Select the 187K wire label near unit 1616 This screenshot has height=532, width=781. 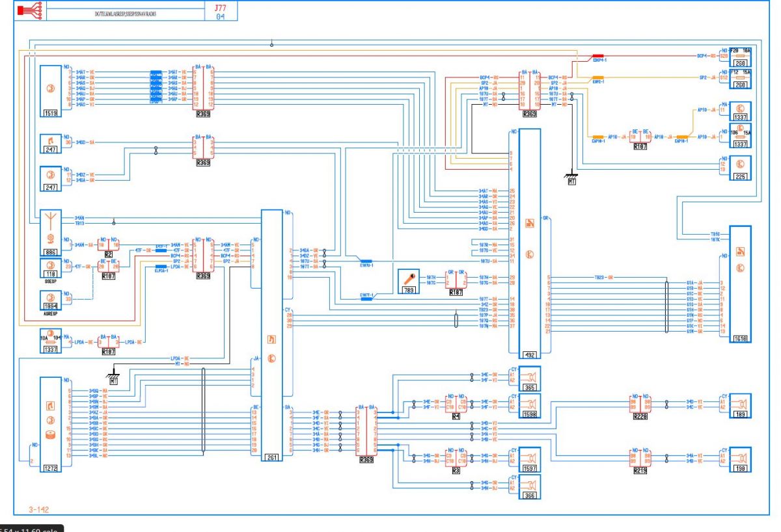coord(715,239)
